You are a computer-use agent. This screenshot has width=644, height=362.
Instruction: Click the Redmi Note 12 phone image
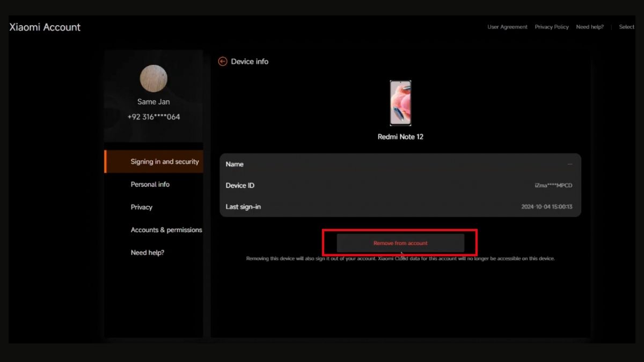click(x=400, y=103)
